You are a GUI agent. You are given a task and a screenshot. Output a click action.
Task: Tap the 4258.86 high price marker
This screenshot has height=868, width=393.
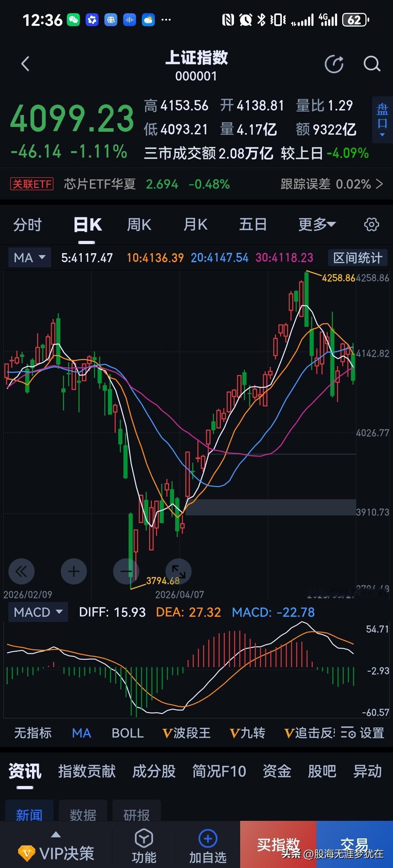pos(338,278)
